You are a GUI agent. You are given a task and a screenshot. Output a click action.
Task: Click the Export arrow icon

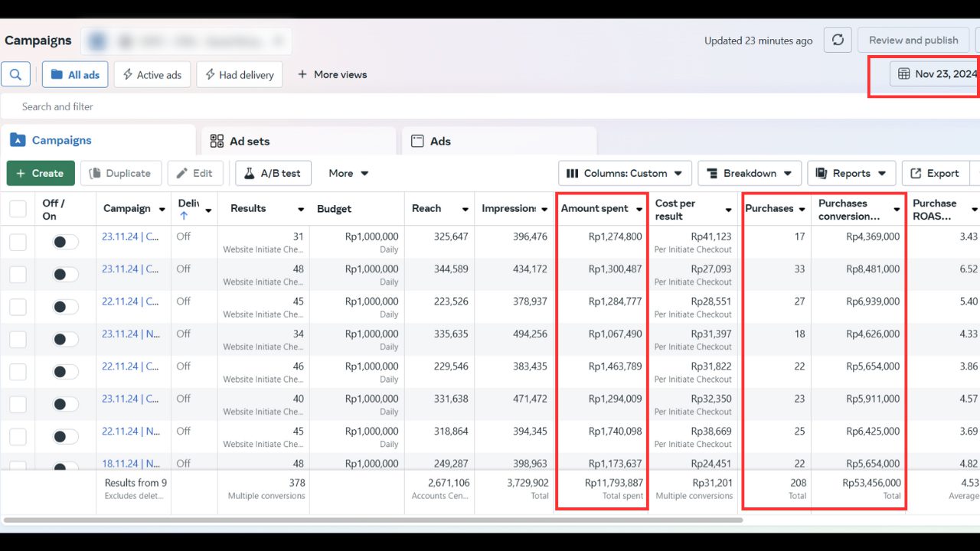[x=916, y=173]
